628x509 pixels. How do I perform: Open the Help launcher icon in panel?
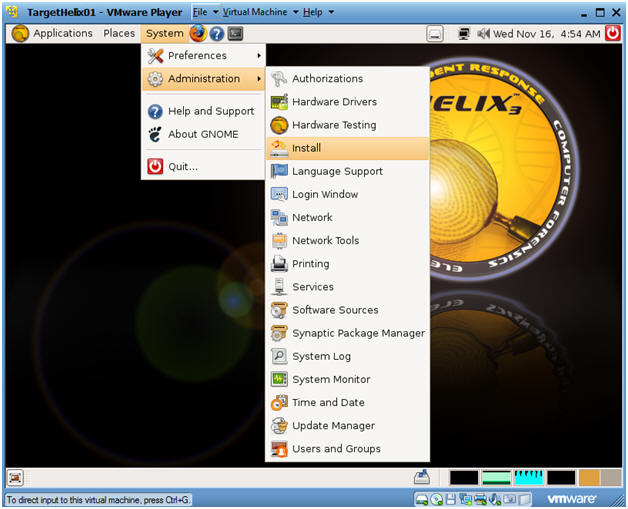click(x=217, y=34)
